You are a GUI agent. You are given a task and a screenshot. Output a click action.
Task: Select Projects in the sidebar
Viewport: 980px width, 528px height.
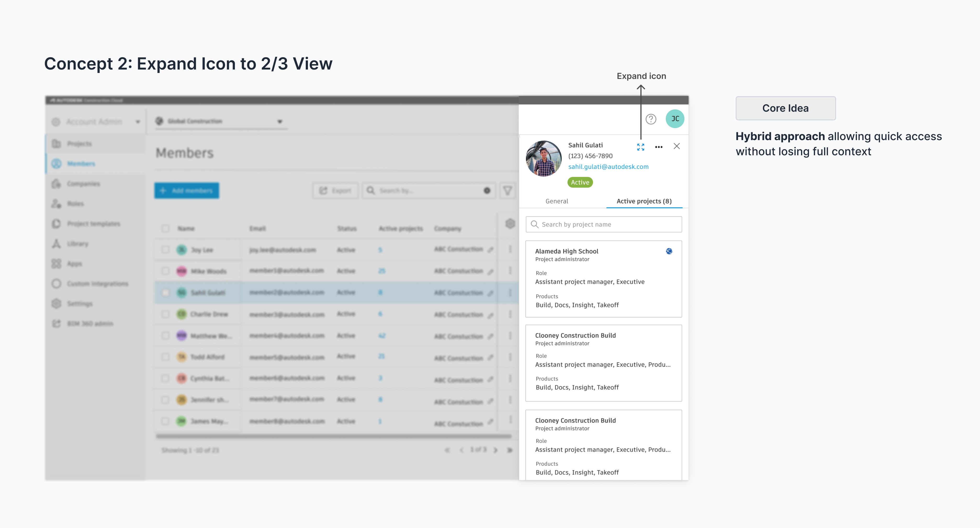pos(95,144)
